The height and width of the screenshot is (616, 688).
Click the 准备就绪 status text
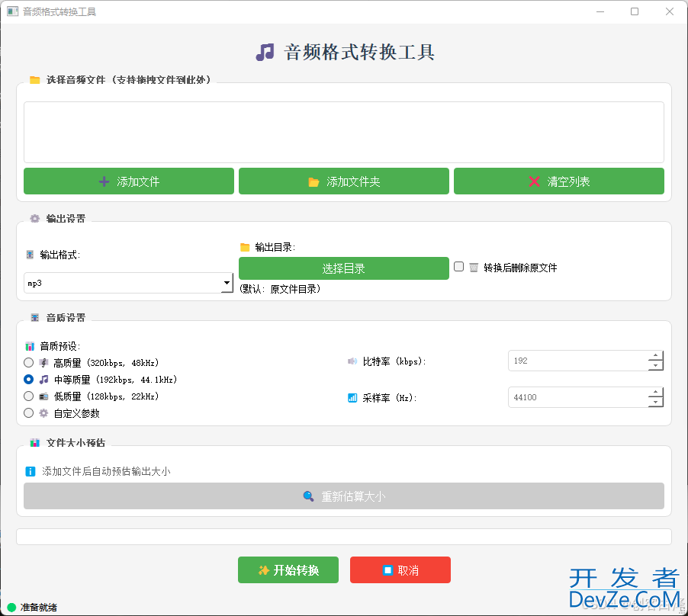tap(39, 607)
